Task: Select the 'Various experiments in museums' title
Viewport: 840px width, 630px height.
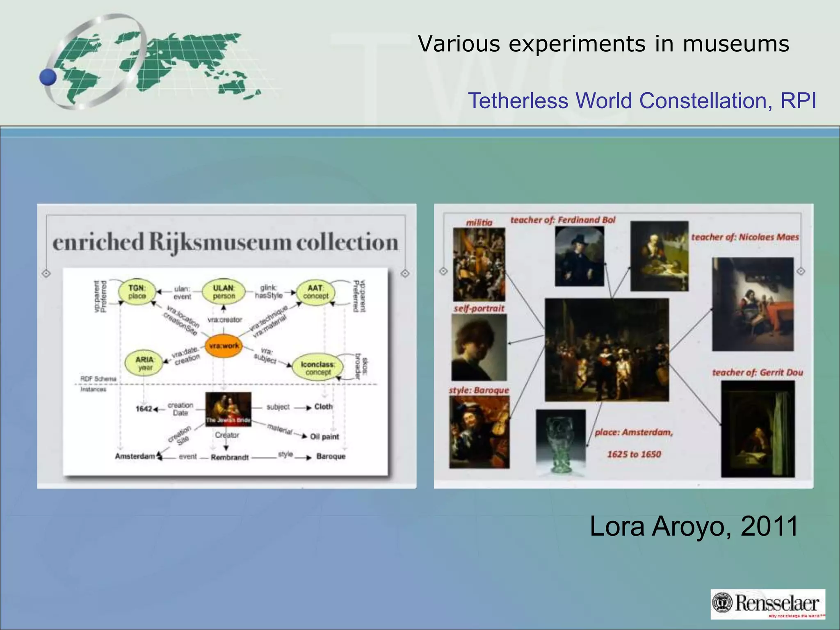Action: click(604, 44)
